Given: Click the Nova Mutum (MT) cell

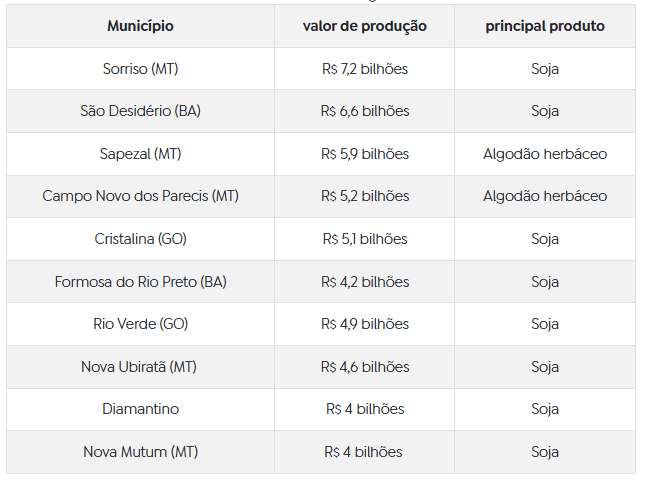Looking at the screenshot, I should (x=140, y=452).
